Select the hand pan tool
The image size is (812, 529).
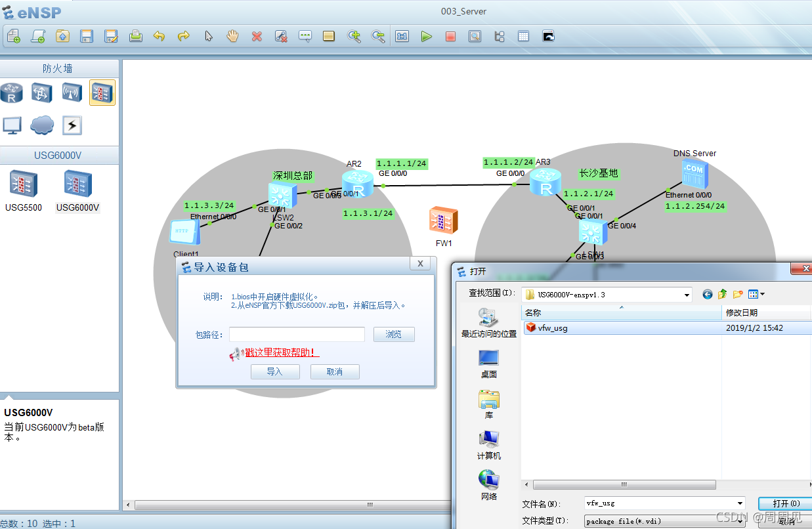tap(232, 37)
